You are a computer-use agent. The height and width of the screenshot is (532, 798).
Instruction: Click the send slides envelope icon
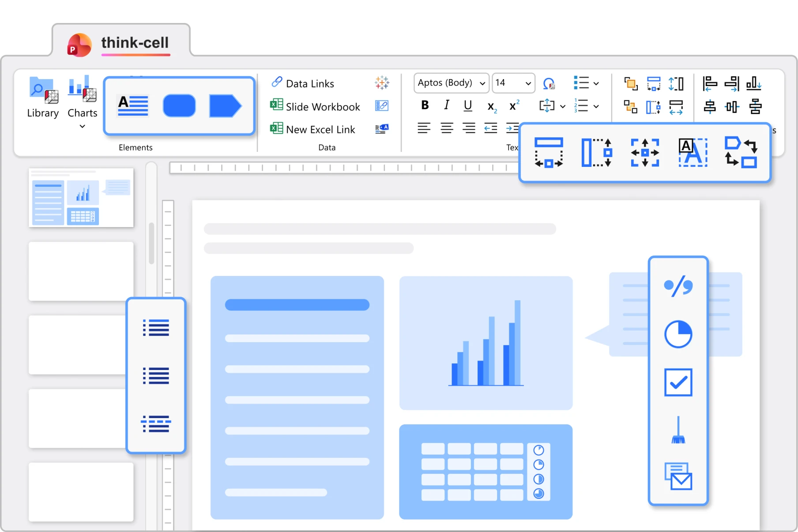pos(678,477)
